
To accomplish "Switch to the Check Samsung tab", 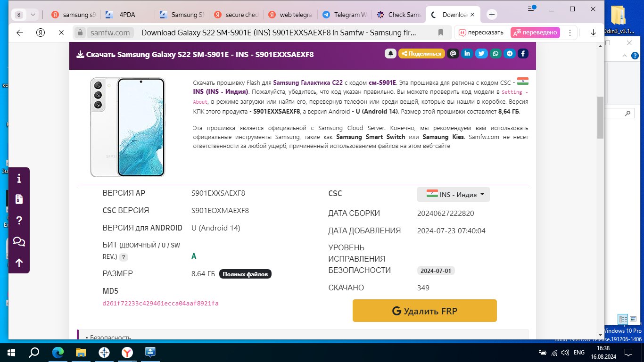I will [x=398, y=15].
